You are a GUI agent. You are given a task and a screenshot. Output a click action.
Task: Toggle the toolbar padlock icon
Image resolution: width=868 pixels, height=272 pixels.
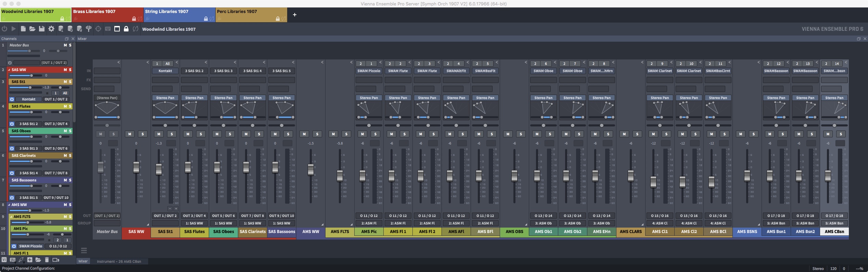126,29
